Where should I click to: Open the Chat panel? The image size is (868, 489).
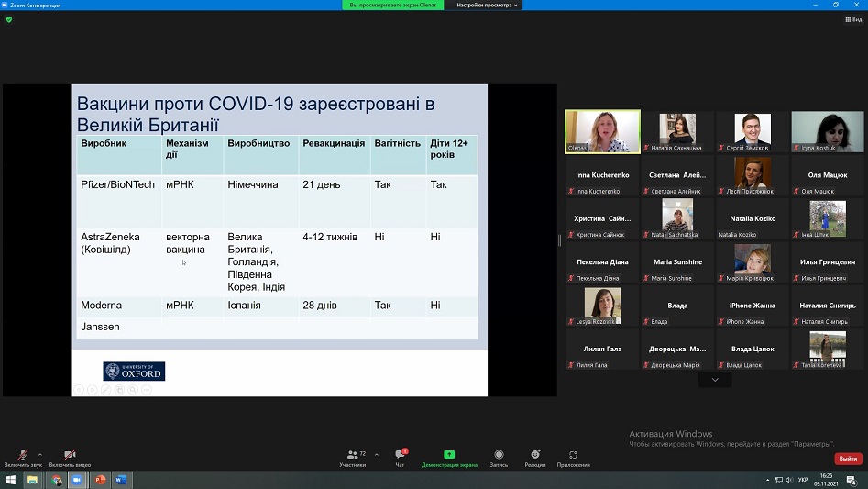pyautogui.click(x=400, y=456)
